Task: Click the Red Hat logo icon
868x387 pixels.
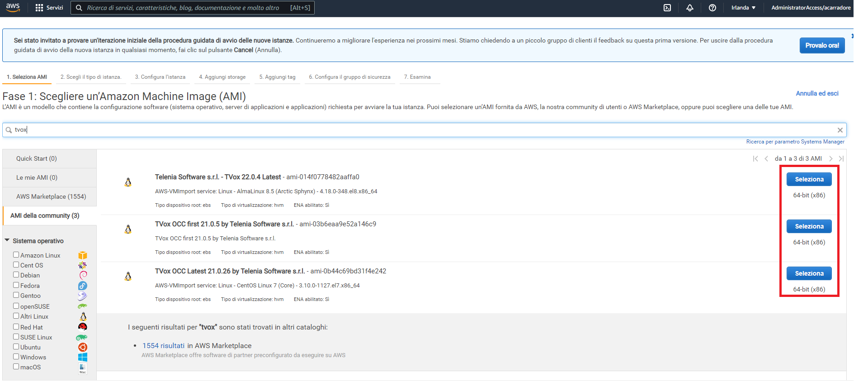Action: 83,327
